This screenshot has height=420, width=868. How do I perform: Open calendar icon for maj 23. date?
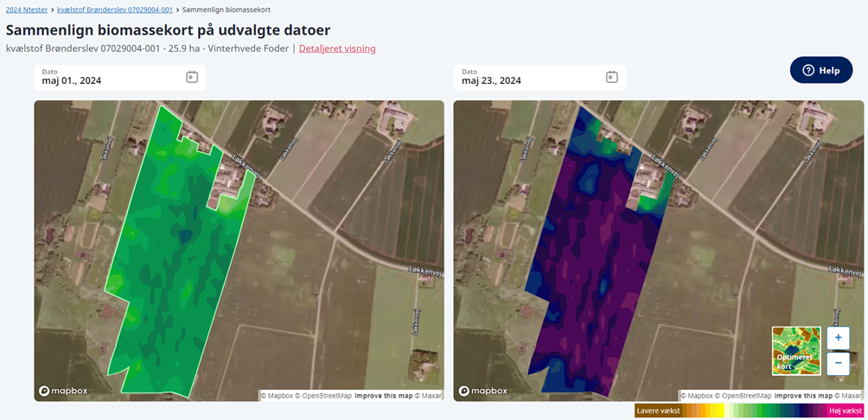(x=611, y=77)
